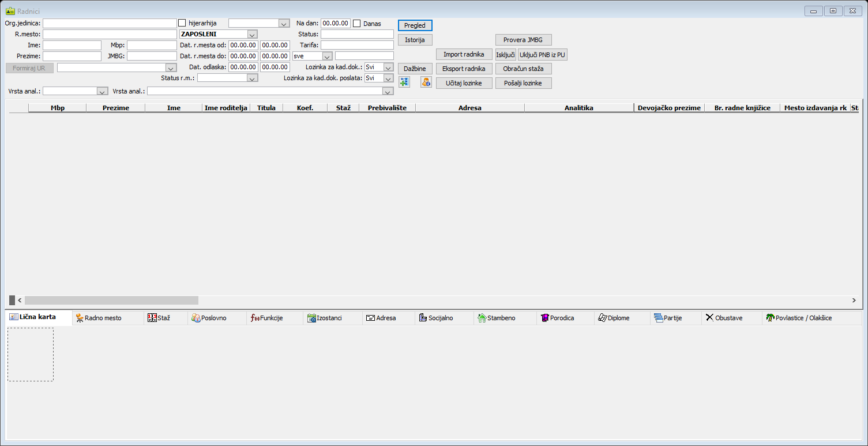Open Istorija
This screenshot has width=868, height=446.
pos(415,40)
